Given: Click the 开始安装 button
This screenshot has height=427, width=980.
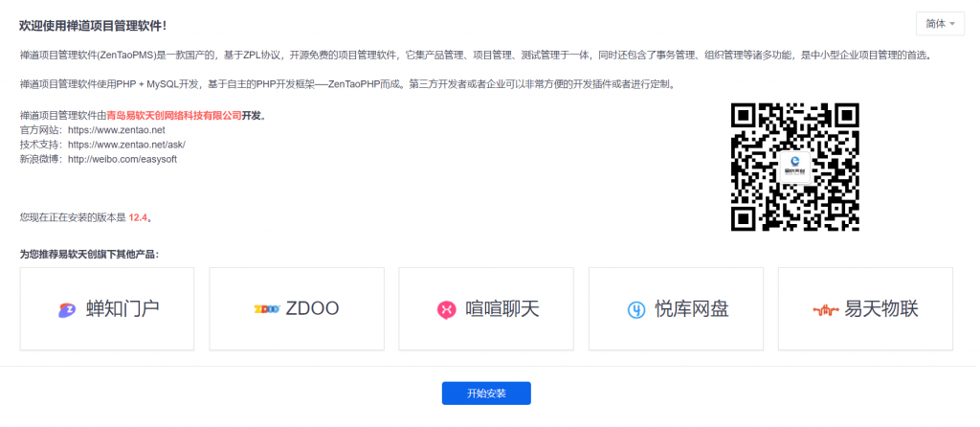Looking at the screenshot, I should click(486, 393).
